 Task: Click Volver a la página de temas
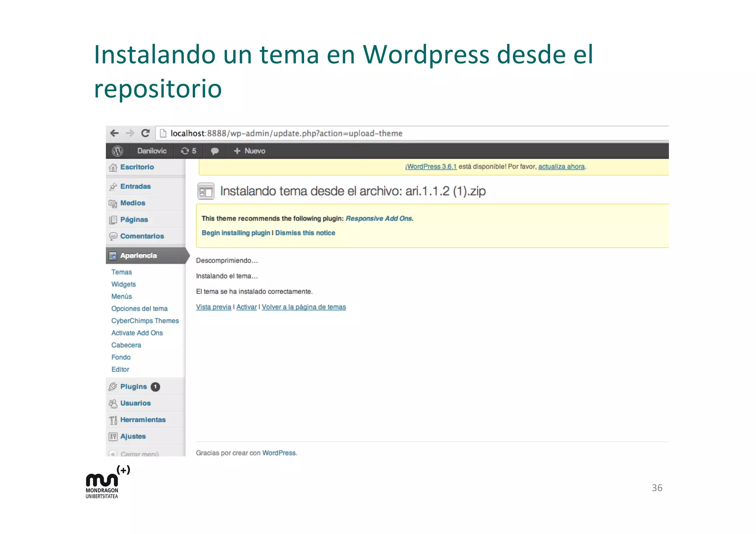click(x=304, y=307)
